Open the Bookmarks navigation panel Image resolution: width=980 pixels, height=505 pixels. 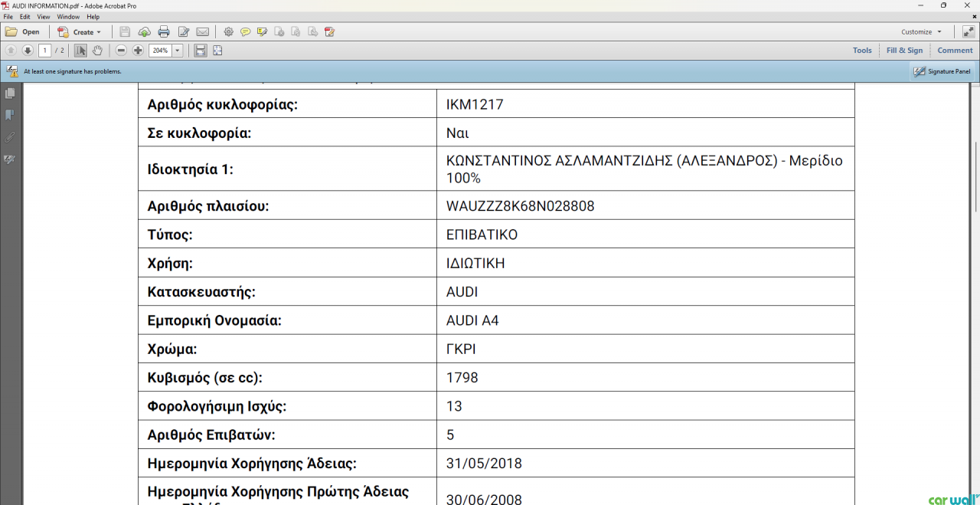pyautogui.click(x=10, y=115)
